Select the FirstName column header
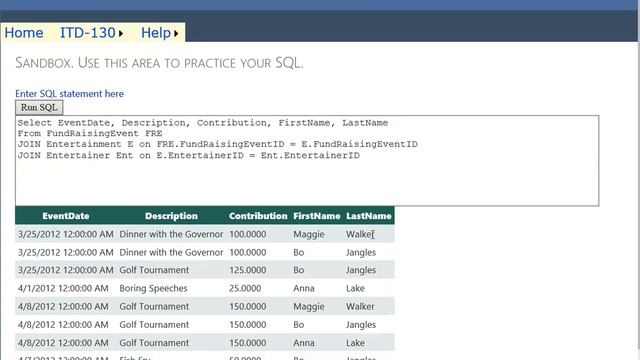 (x=317, y=216)
